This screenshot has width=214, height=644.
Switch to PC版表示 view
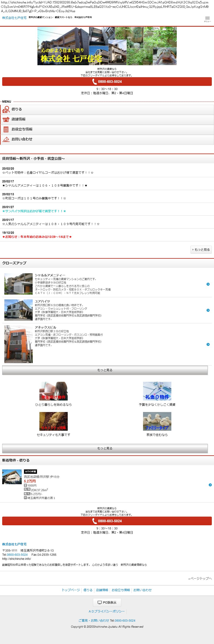click(x=107, y=602)
